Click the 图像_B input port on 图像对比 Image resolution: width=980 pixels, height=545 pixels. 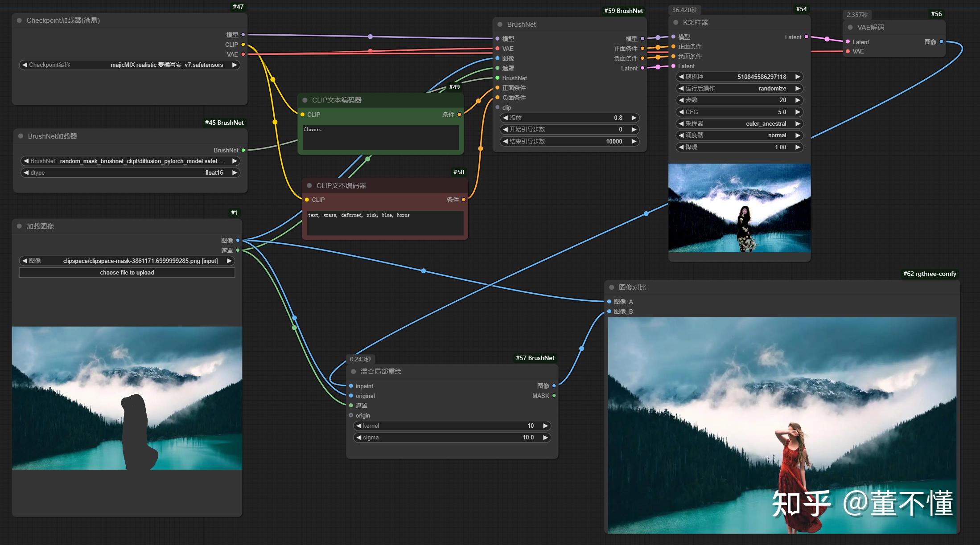coord(609,311)
